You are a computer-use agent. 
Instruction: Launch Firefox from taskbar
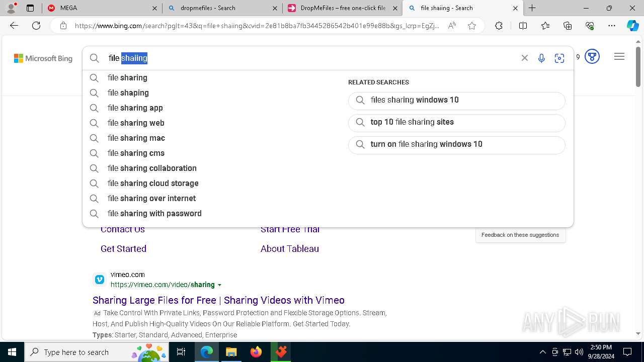(x=256, y=352)
